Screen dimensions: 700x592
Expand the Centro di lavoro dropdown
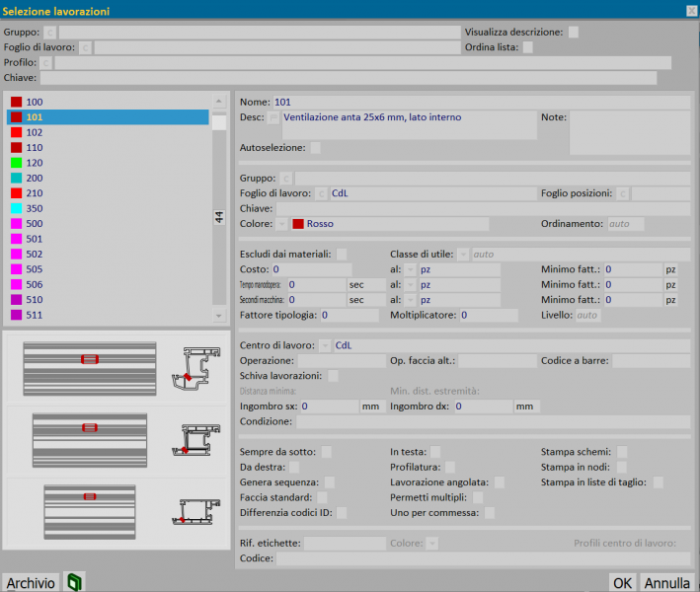(x=326, y=345)
